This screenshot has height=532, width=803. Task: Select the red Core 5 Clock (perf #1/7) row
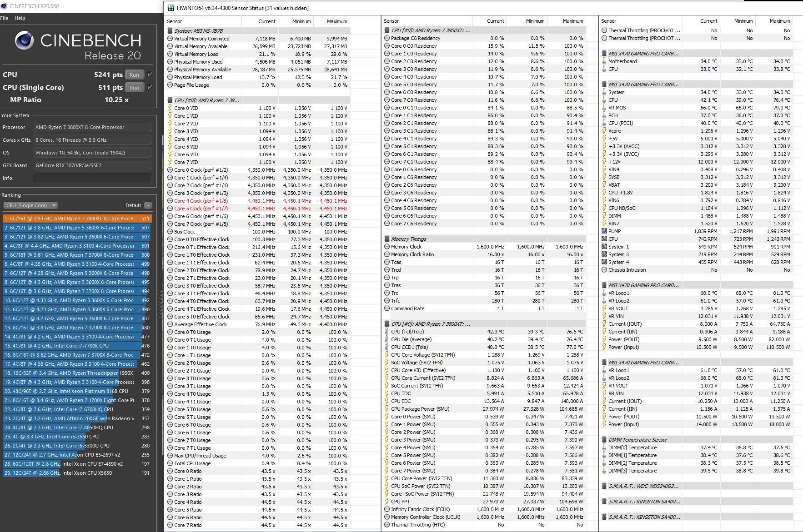(258, 209)
